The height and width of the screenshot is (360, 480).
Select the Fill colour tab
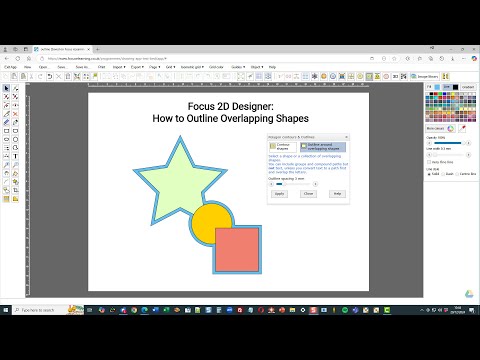tap(429, 87)
